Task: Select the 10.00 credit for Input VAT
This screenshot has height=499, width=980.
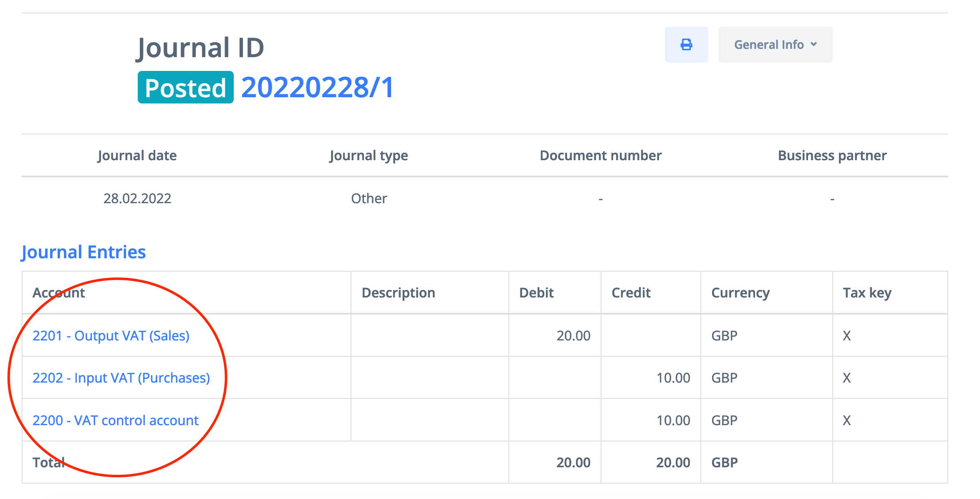Action: (673, 378)
